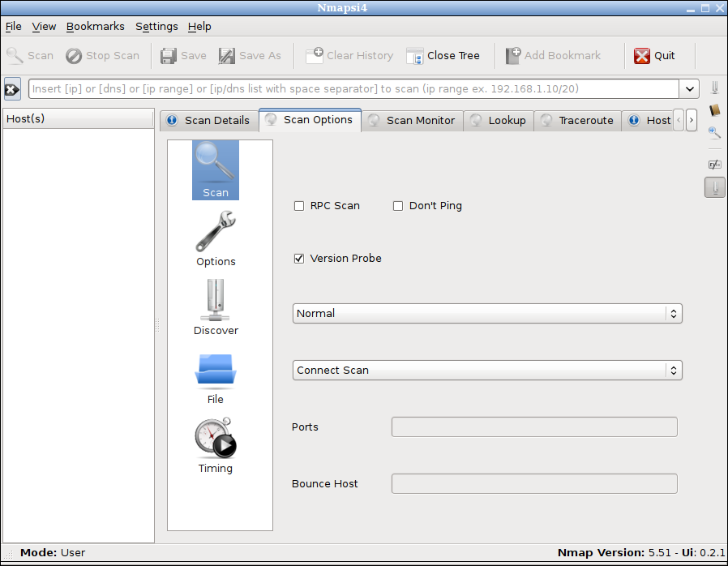This screenshot has height=566, width=728.
Task: Click the Add Bookmark toolbar button
Action: (553, 56)
